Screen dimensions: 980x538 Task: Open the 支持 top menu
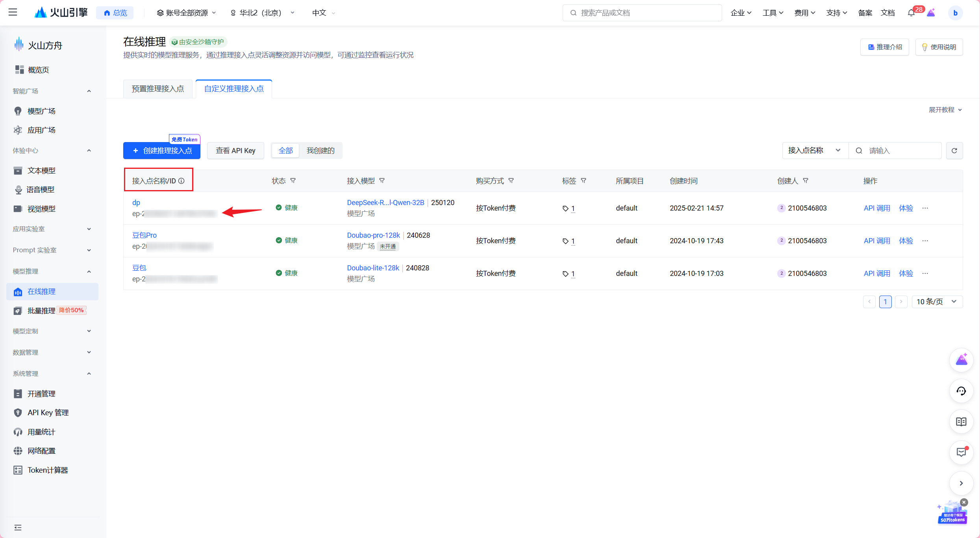point(837,13)
